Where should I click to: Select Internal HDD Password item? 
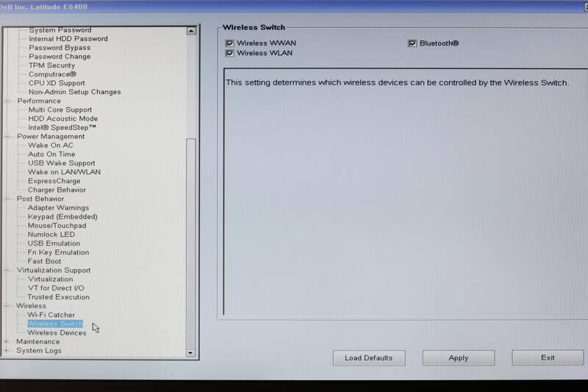(68, 39)
